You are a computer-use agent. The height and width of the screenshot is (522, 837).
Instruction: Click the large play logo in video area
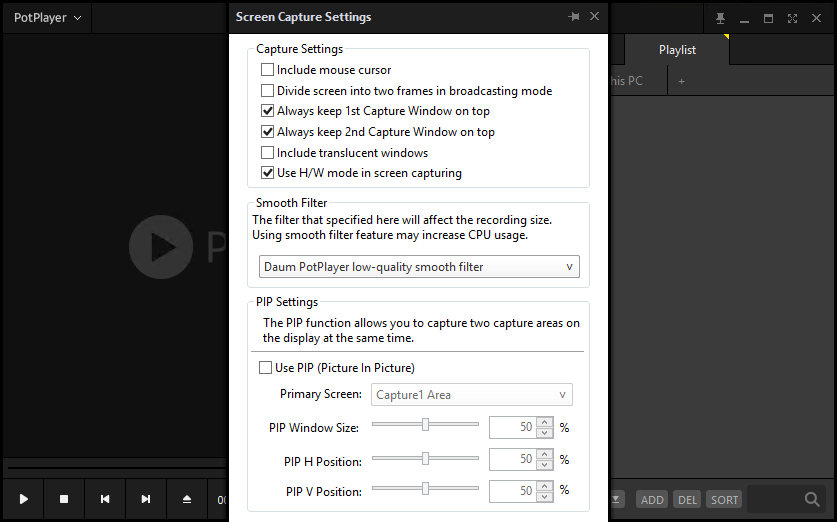[x=161, y=247]
